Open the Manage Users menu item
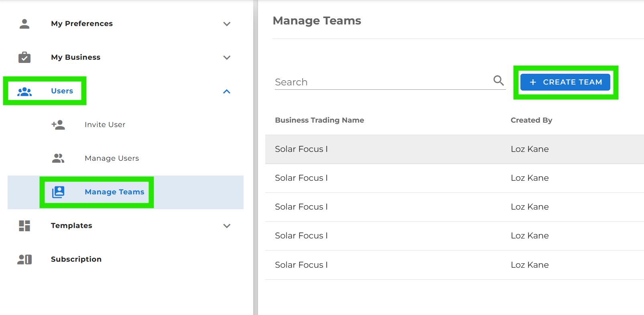This screenshot has width=644, height=315. coord(112,158)
